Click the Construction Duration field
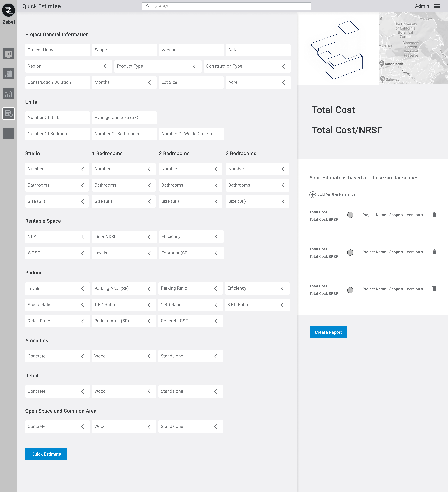Screen dimensions: 448x492 58,83
